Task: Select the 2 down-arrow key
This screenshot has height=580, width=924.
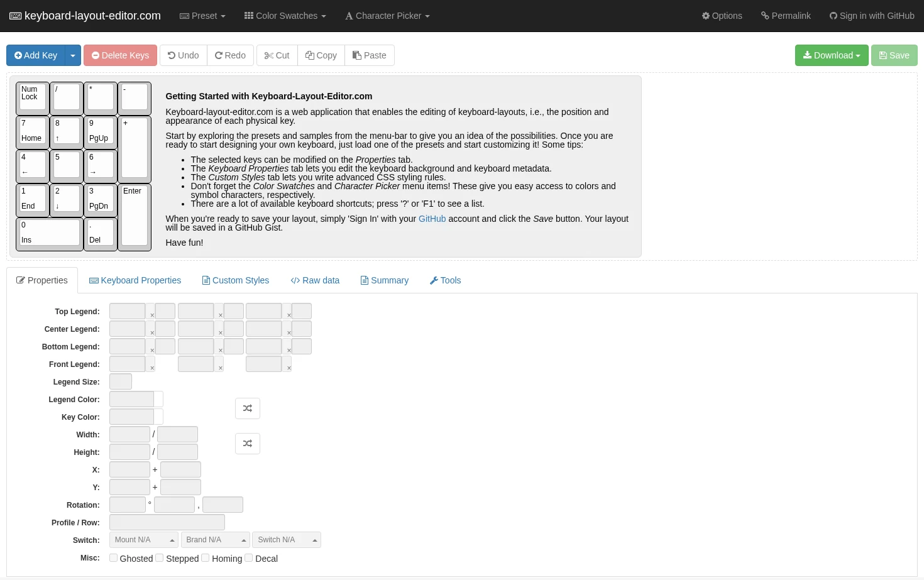Action: (67, 200)
